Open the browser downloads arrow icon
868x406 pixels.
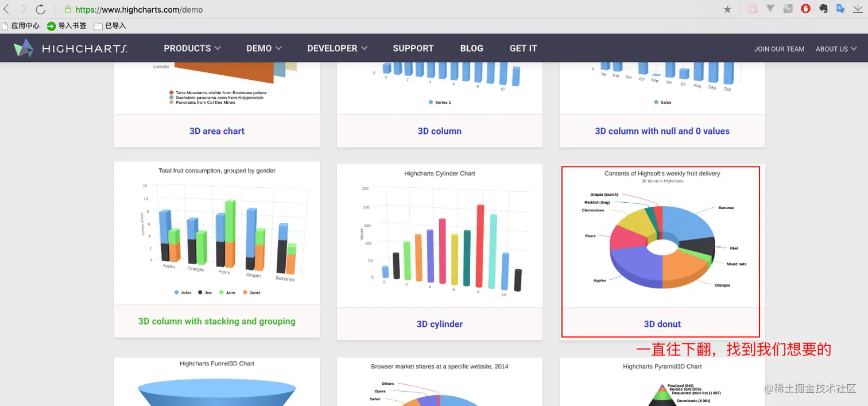pyautogui.click(x=858, y=9)
